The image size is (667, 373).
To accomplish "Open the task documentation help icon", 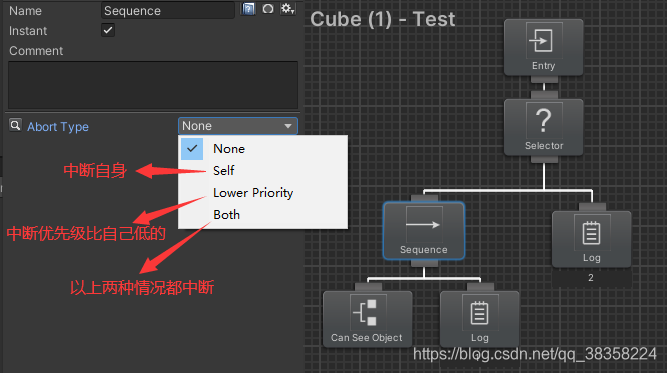I will tap(248, 9).
